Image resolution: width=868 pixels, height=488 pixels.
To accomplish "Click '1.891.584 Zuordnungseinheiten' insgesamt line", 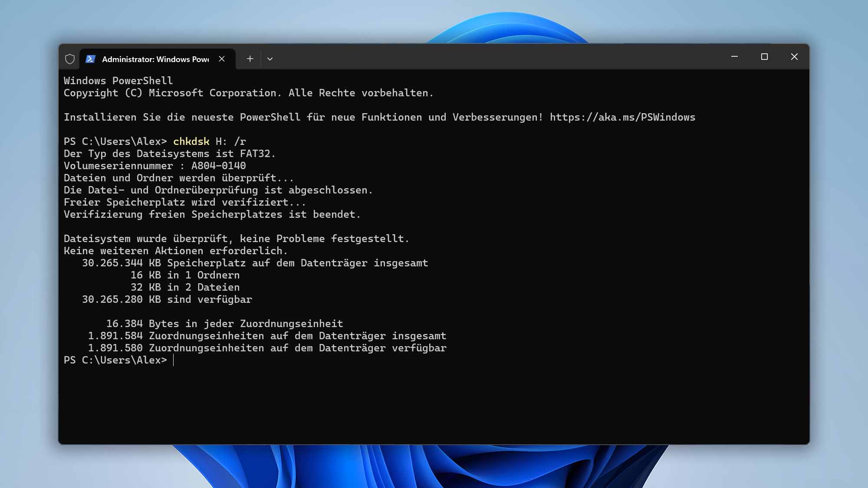I will pyautogui.click(x=267, y=336).
